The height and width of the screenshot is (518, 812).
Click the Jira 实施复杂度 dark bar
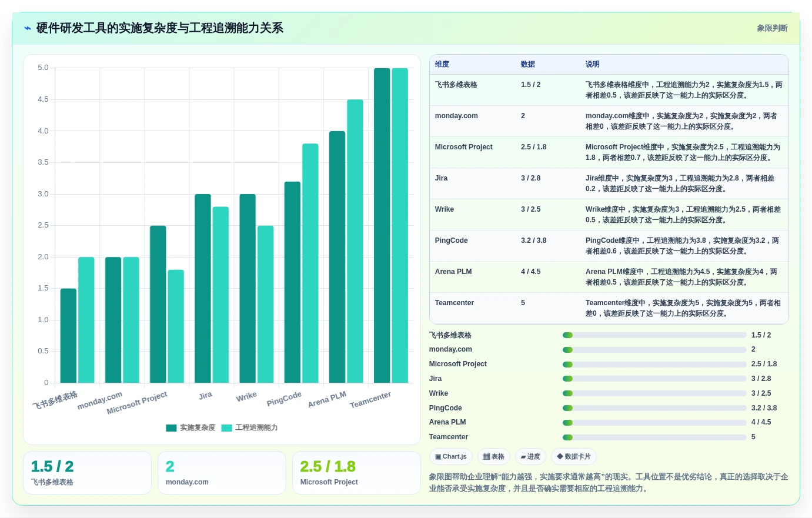[203, 289]
